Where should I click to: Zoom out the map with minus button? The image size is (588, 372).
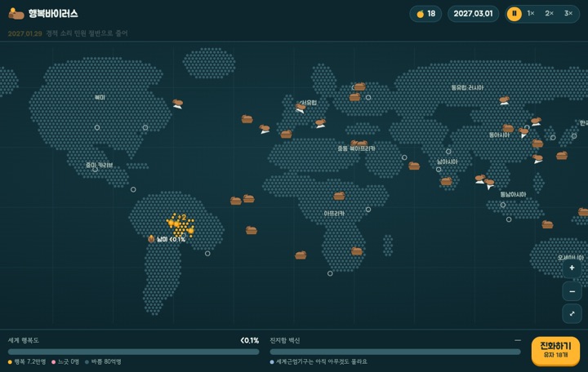[x=572, y=291]
